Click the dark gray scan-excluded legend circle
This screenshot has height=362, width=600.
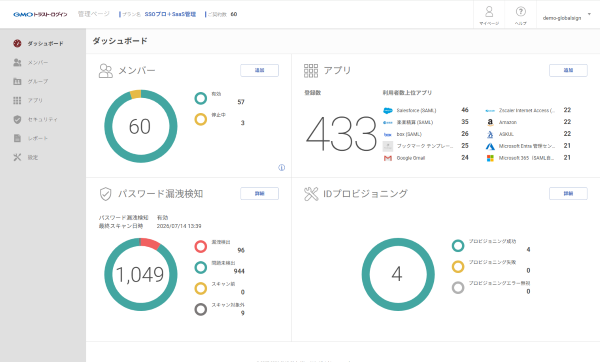coord(201,309)
